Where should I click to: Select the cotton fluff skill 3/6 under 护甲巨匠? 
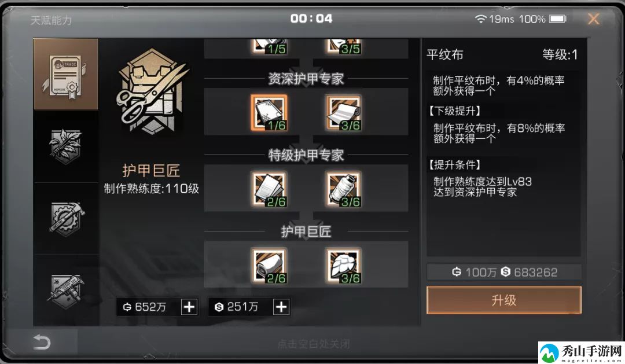coord(344,266)
